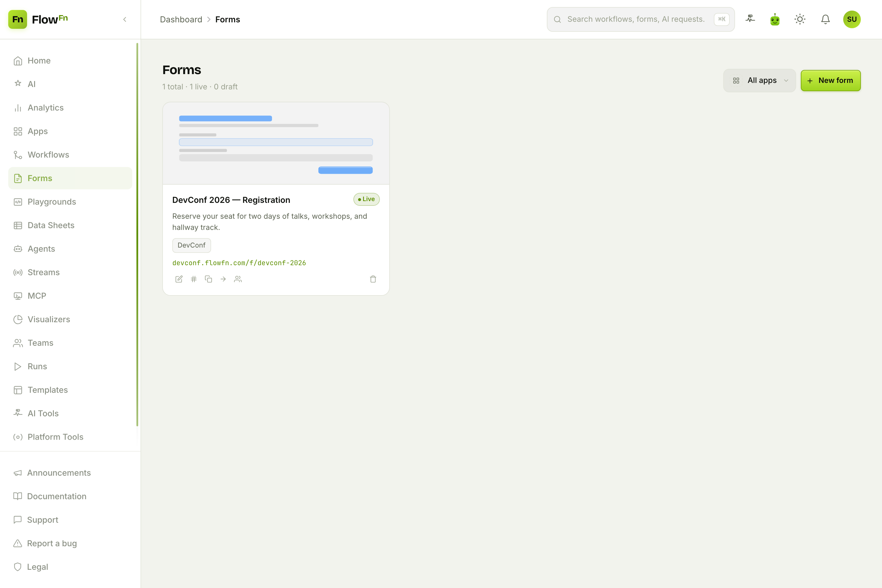Click the green robot assistant icon
The width and height of the screenshot is (882, 588).
coord(775,19)
